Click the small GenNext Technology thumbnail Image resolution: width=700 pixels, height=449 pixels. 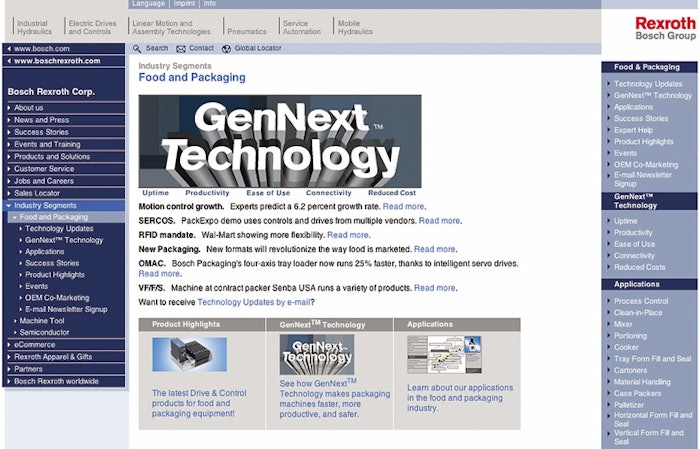[x=317, y=355]
